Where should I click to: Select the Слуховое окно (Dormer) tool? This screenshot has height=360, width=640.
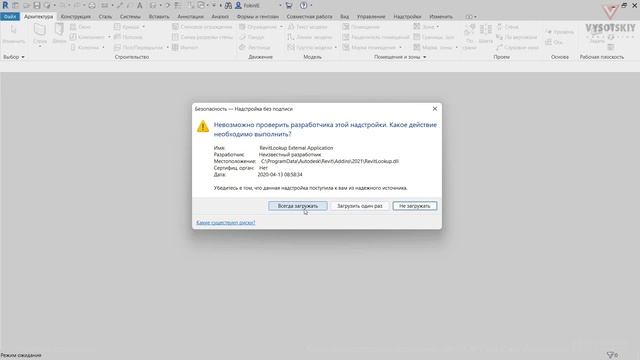(x=518, y=47)
